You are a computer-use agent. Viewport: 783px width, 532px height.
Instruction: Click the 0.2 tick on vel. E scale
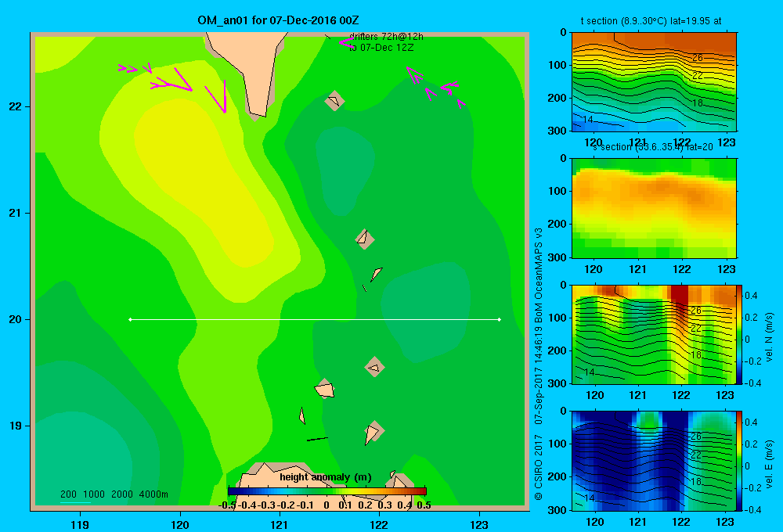[751, 444]
